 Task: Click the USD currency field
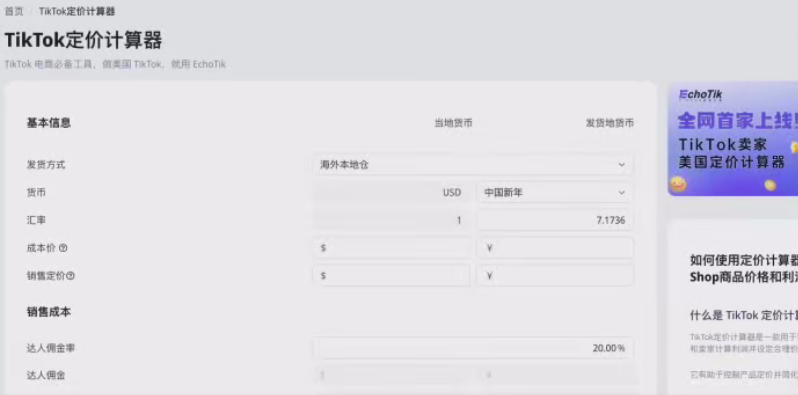391,192
